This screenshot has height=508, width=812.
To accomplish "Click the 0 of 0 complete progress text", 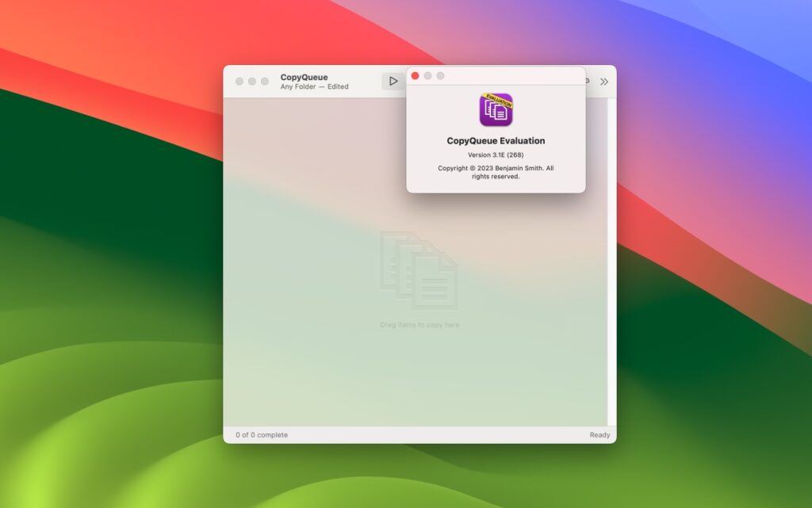I will (x=262, y=434).
